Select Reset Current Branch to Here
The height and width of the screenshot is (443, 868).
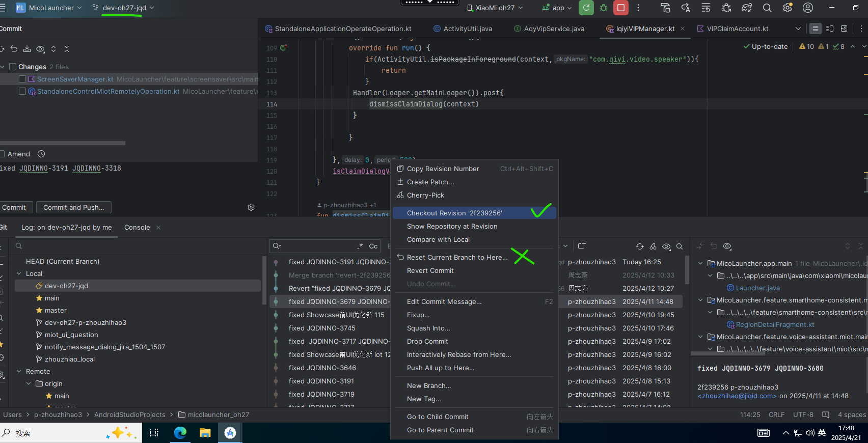click(474, 257)
